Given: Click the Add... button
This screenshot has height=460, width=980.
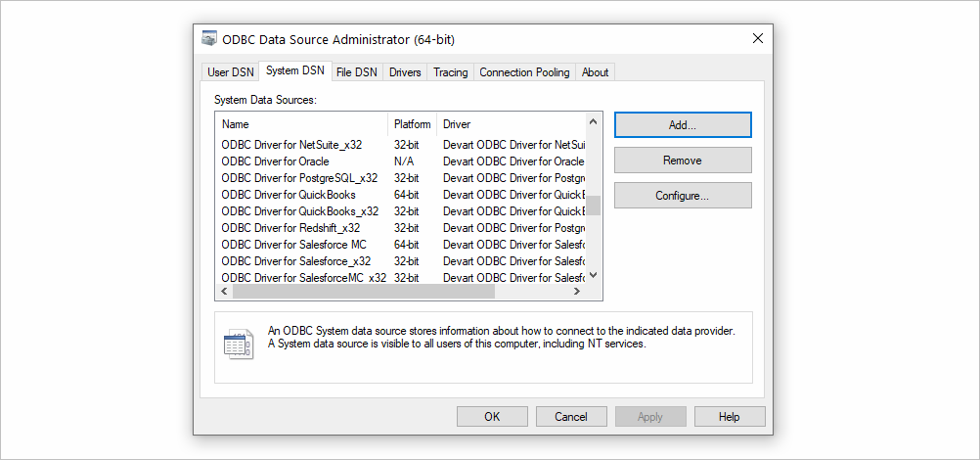Looking at the screenshot, I should [x=683, y=124].
